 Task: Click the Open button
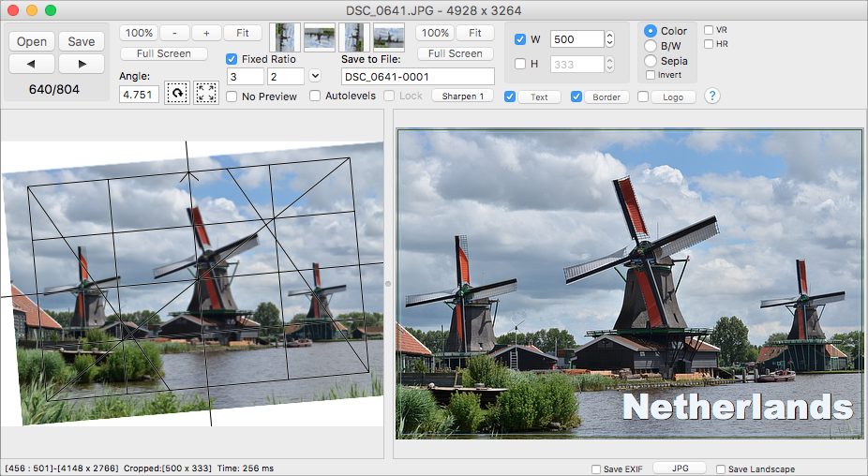[32, 41]
